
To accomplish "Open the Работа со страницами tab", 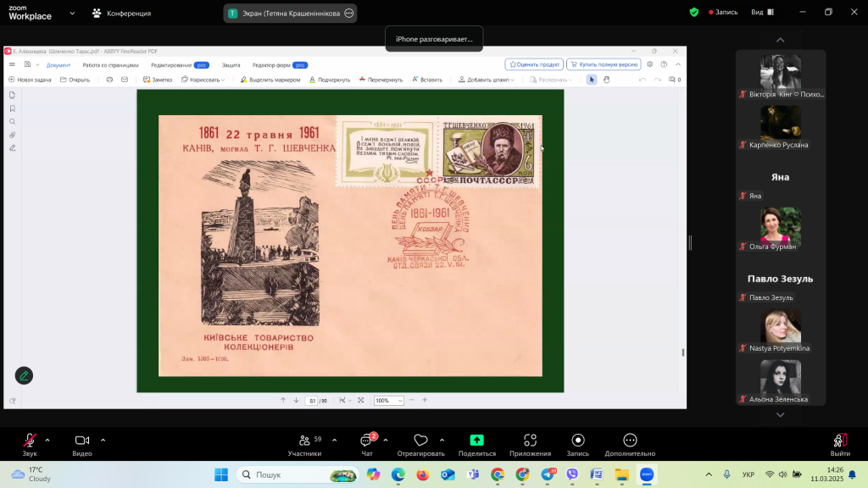I will (110, 64).
